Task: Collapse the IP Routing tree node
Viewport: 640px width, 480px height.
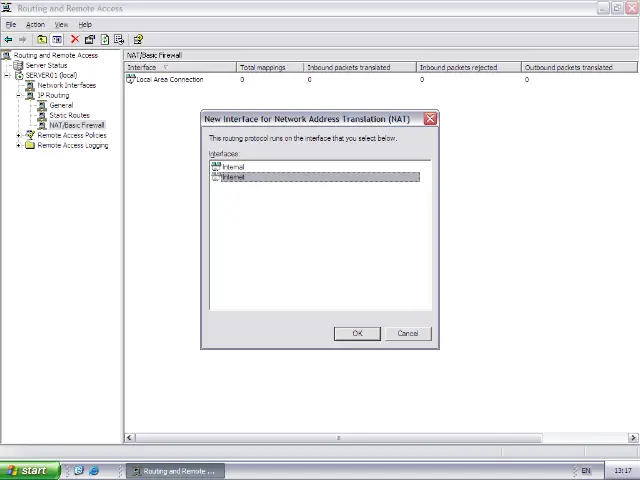Action: (18, 96)
